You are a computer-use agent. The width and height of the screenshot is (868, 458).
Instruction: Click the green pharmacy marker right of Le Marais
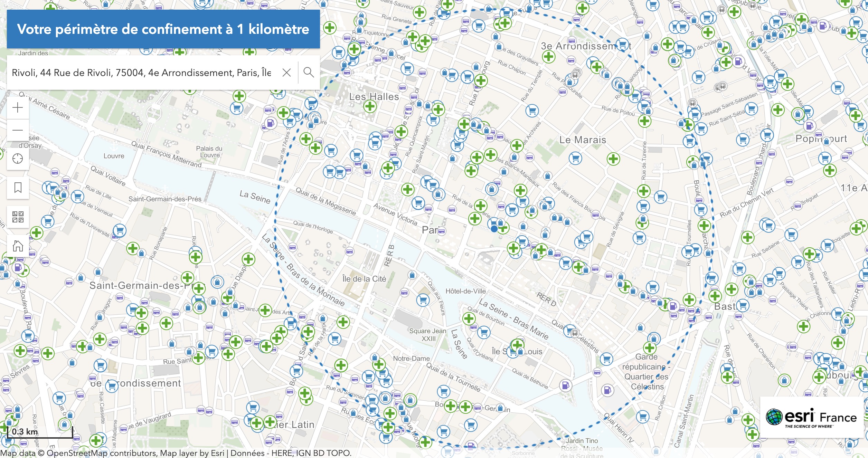tap(613, 159)
